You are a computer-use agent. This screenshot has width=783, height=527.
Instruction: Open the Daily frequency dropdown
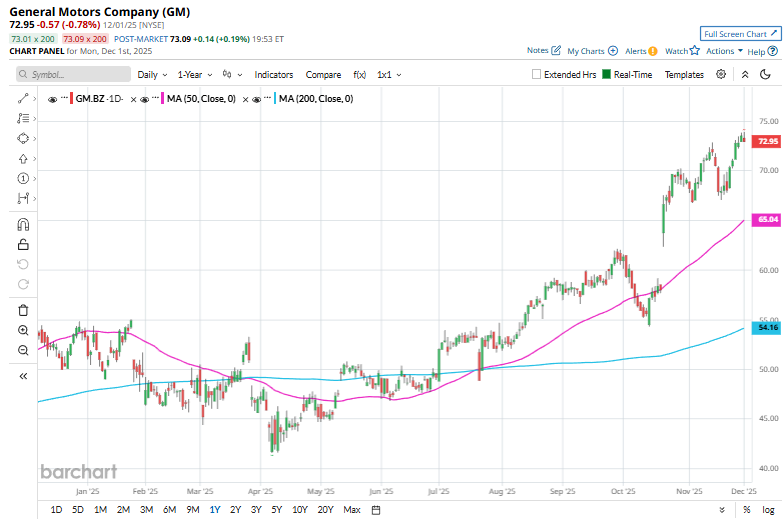(152, 75)
